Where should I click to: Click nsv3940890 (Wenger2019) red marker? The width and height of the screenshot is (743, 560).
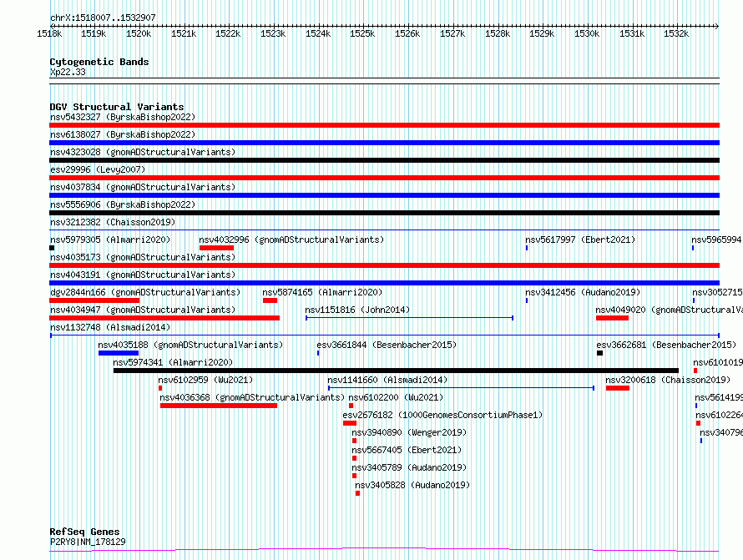click(355, 441)
